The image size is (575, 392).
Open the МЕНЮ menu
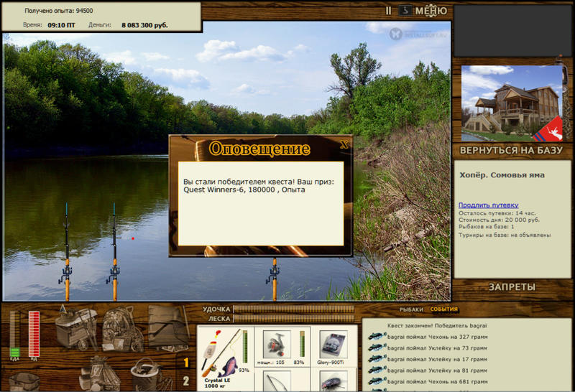[x=431, y=11]
